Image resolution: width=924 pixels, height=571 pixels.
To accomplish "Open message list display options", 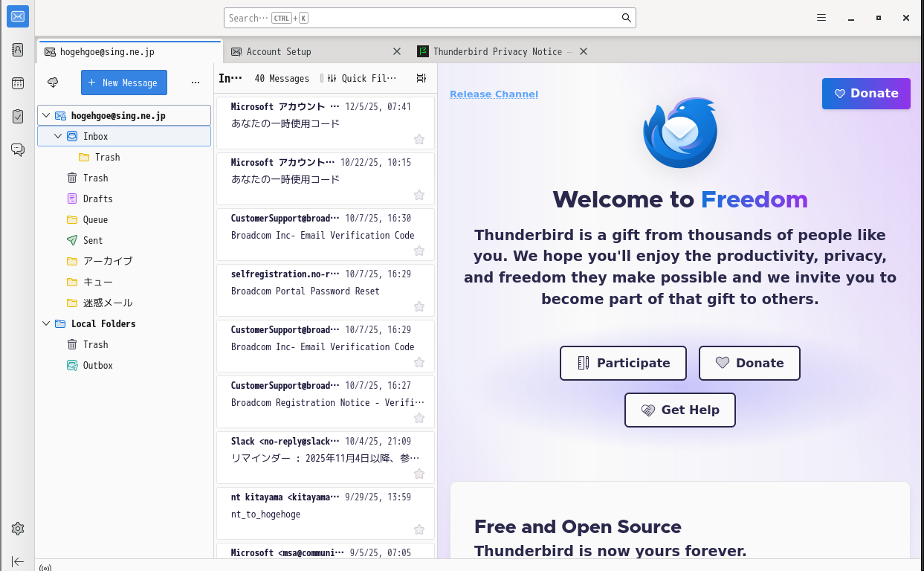I will (x=421, y=78).
